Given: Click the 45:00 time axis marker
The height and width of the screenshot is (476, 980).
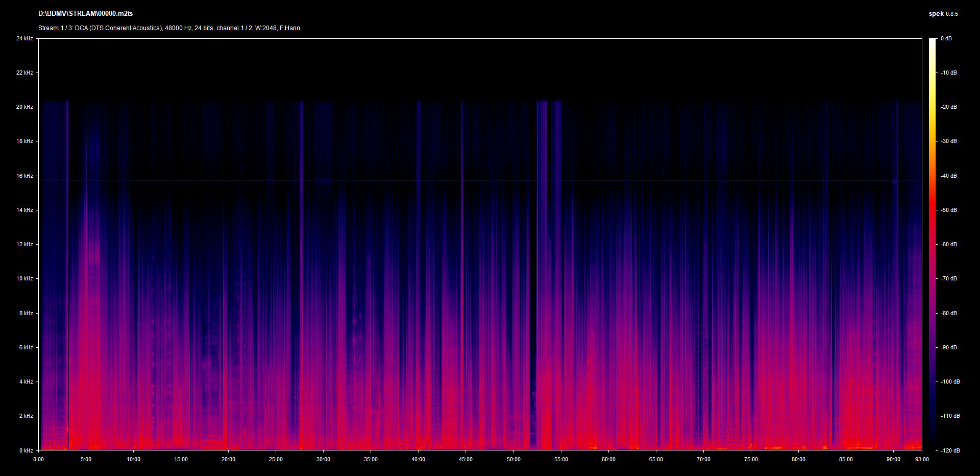Looking at the screenshot, I should click(465, 459).
